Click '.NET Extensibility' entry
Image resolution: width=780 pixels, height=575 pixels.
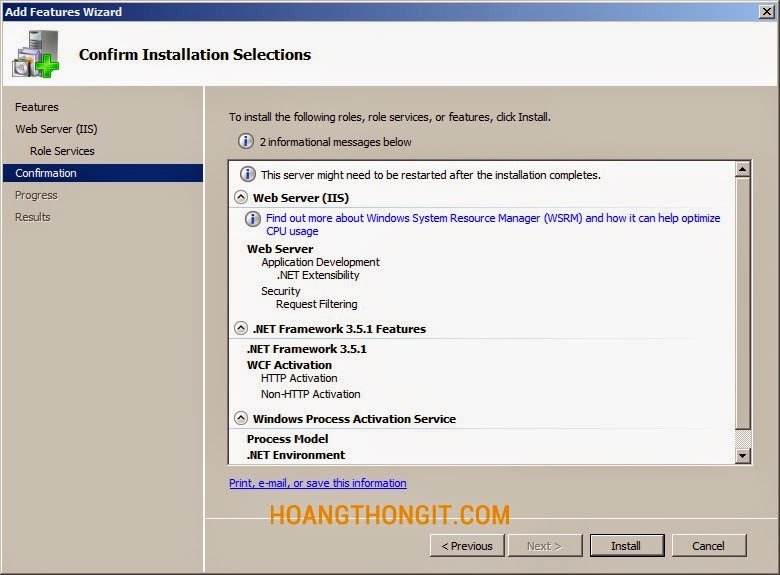(x=318, y=275)
